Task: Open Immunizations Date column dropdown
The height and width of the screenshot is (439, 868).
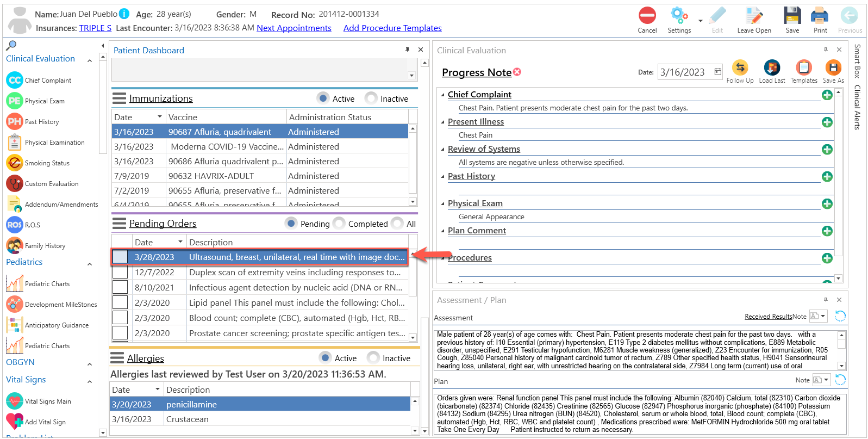Action: [159, 117]
